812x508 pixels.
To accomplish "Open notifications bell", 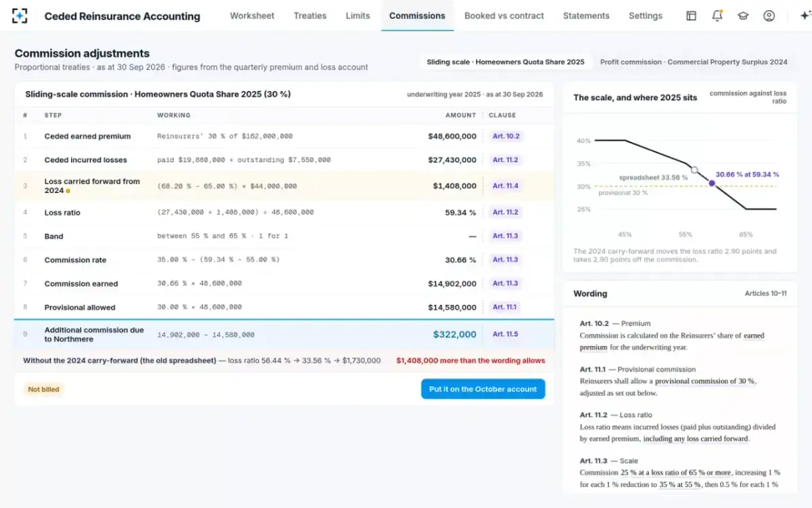I will [x=717, y=16].
